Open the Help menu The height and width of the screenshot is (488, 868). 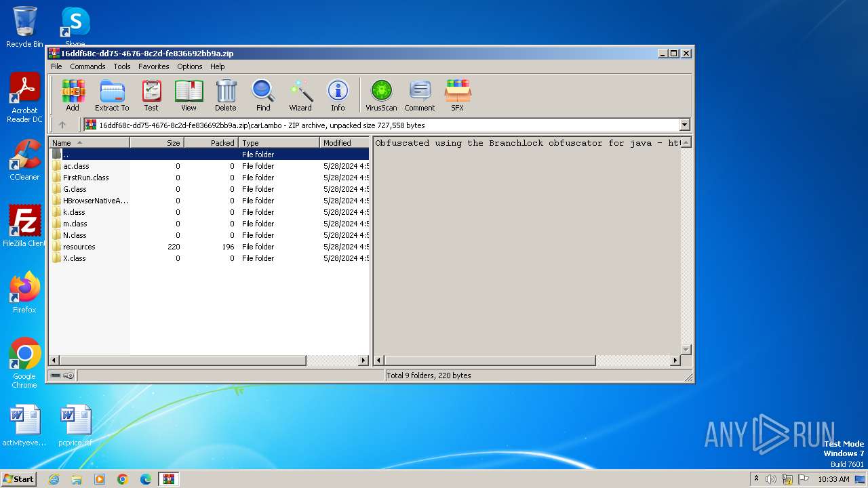click(x=218, y=66)
